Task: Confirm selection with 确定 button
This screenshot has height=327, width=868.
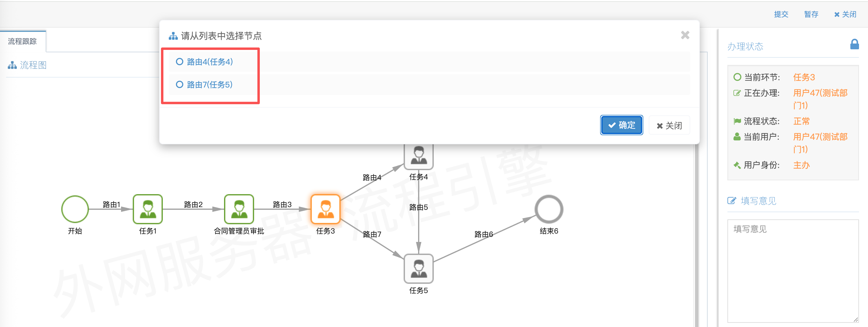Action: pyautogui.click(x=621, y=125)
